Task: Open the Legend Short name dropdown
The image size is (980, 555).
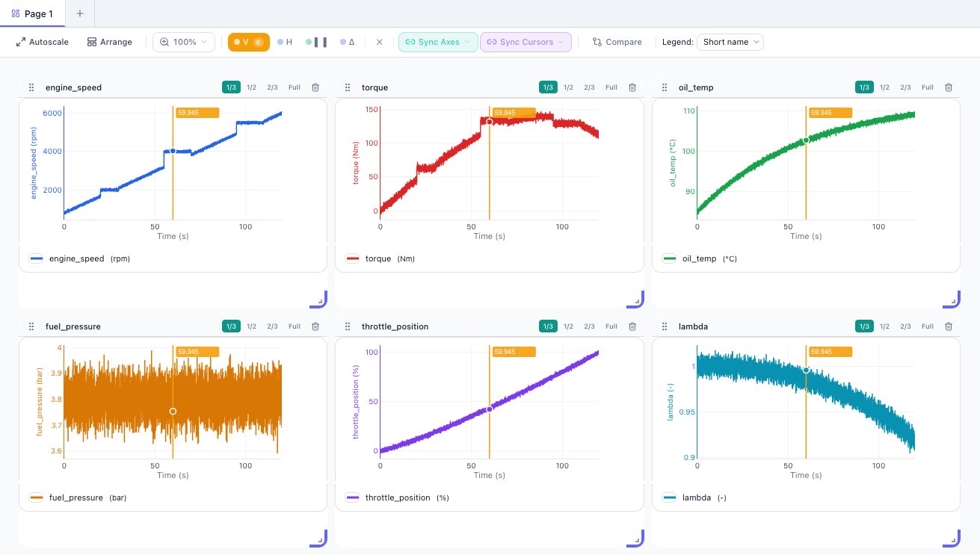Action: [x=730, y=42]
